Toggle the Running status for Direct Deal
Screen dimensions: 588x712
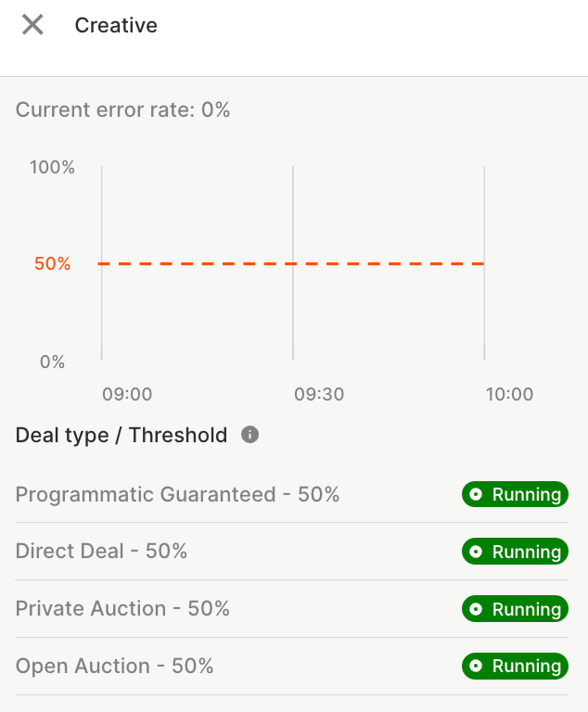coord(515,553)
